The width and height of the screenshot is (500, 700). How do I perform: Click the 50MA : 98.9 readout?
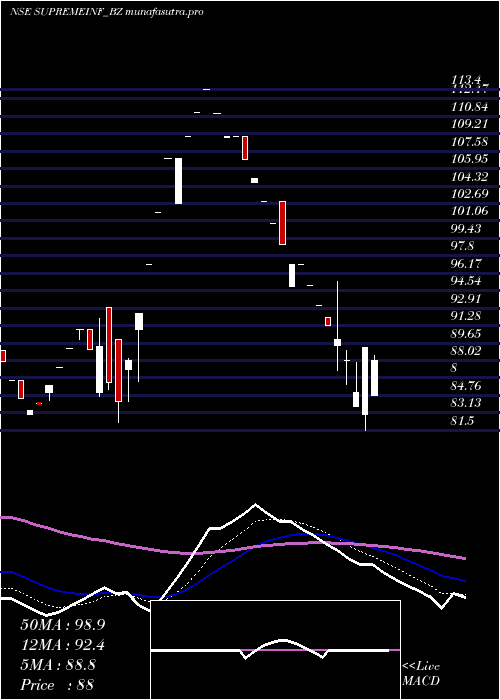pos(62,625)
